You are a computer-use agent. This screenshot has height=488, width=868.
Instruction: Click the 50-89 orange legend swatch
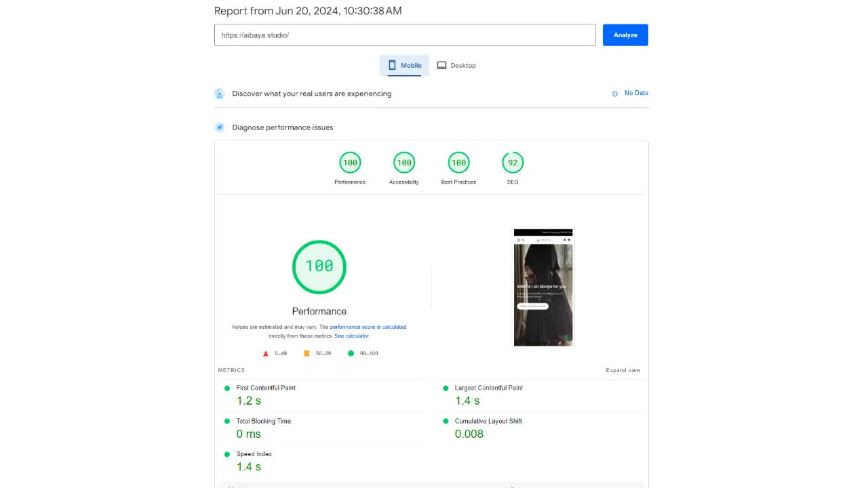click(x=307, y=353)
